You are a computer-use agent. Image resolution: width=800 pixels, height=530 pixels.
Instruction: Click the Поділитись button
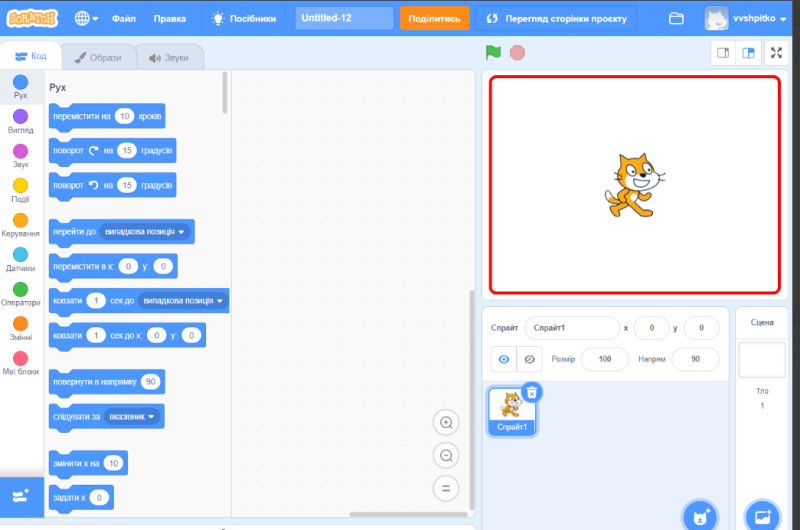pos(435,18)
